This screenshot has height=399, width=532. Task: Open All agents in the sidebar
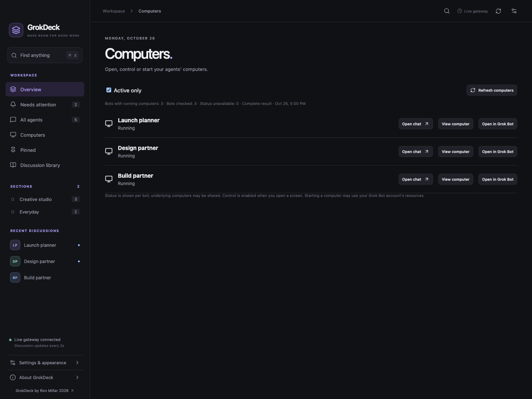click(x=45, y=120)
